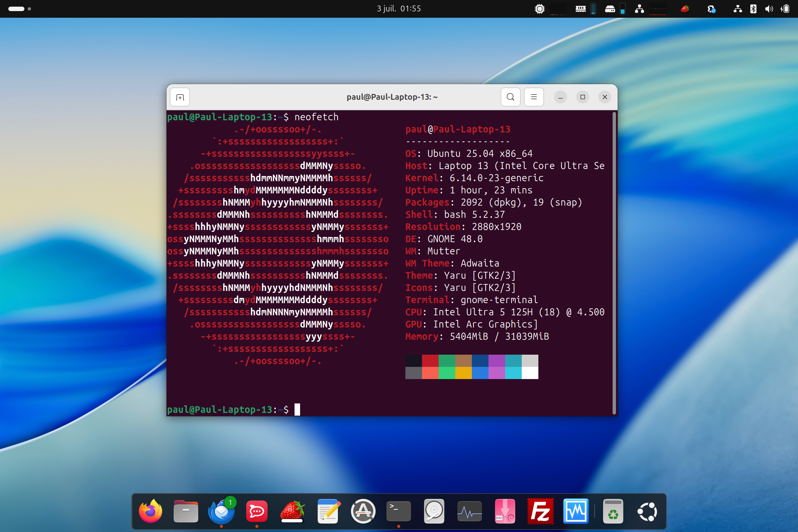Image resolution: width=798 pixels, height=532 pixels.
Task: Open the clock showing 3 juil. 01:55
Action: click(399, 9)
